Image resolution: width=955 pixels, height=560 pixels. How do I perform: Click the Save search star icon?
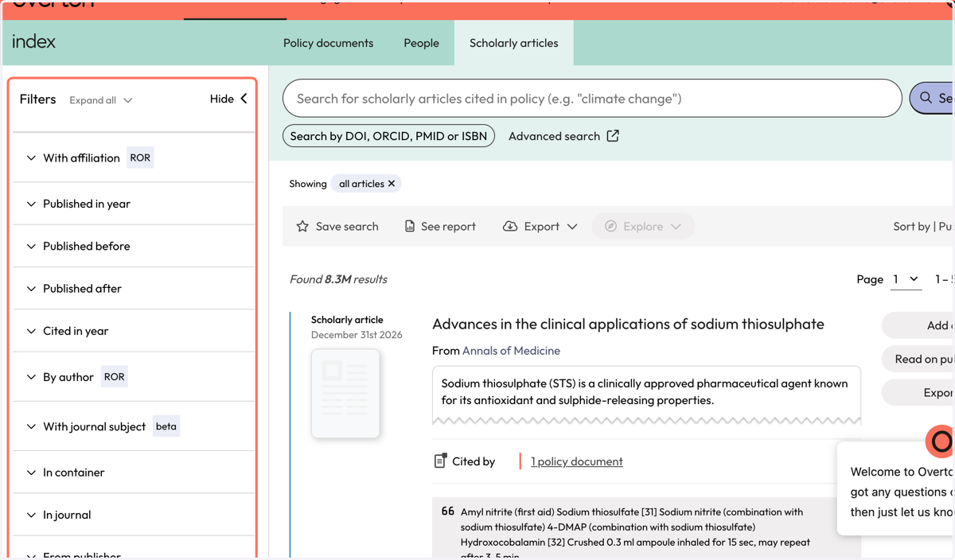pyautogui.click(x=302, y=227)
